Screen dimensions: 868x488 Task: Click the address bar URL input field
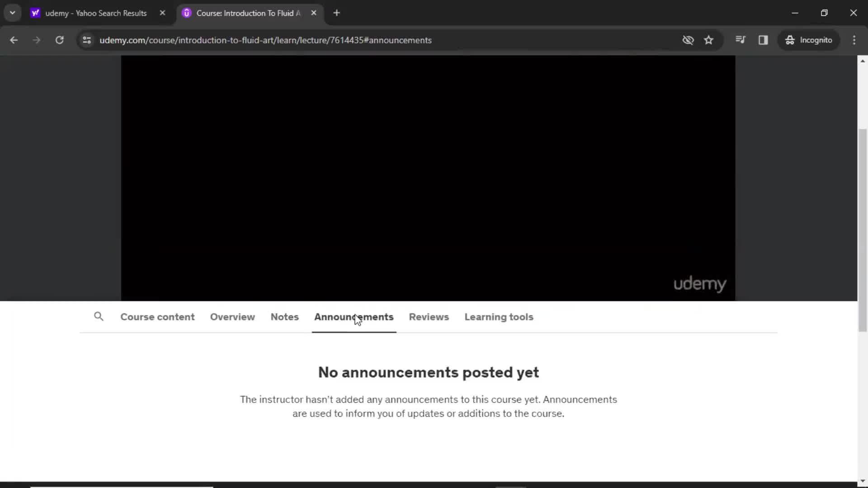pyautogui.click(x=265, y=40)
